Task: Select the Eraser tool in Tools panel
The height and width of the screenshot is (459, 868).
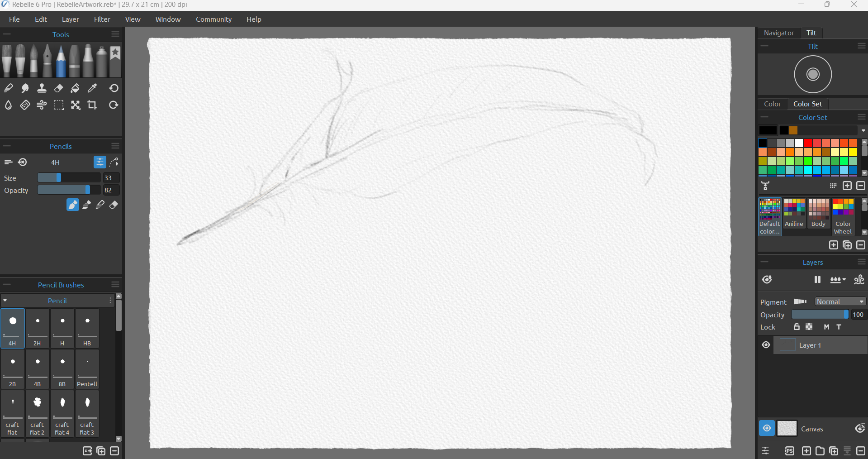Action: [x=58, y=88]
